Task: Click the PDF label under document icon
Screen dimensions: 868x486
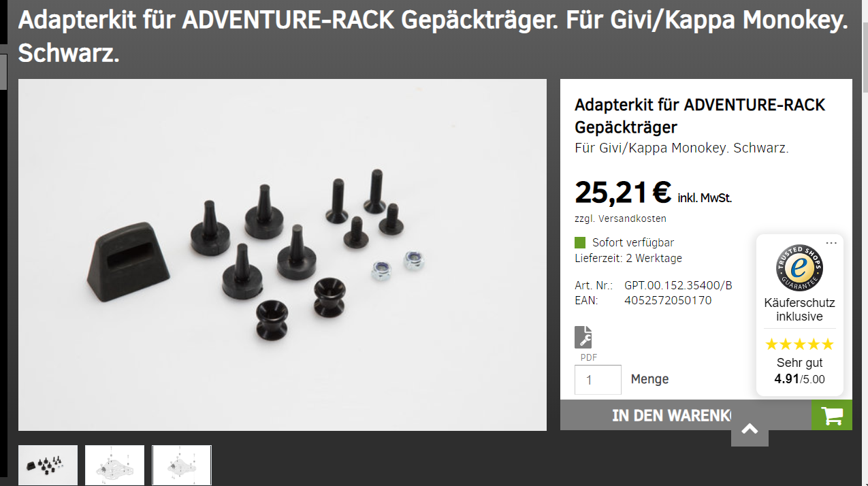Action: pos(588,357)
